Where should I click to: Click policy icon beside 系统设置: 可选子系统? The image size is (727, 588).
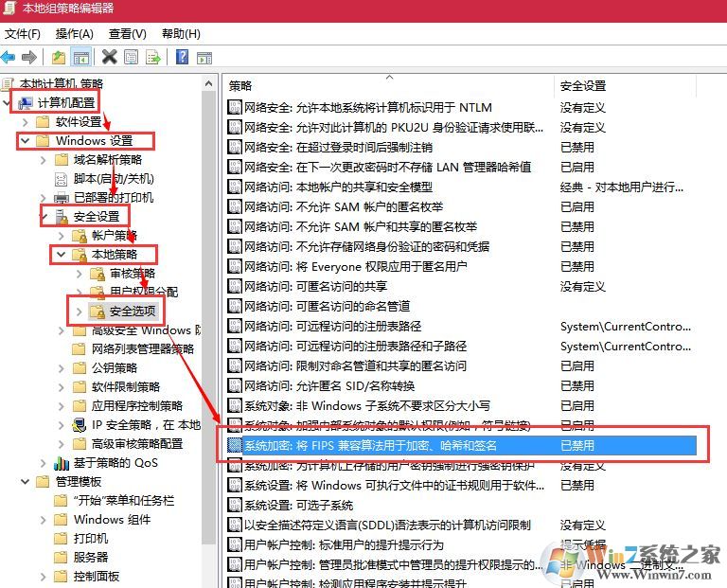pyautogui.click(x=235, y=505)
